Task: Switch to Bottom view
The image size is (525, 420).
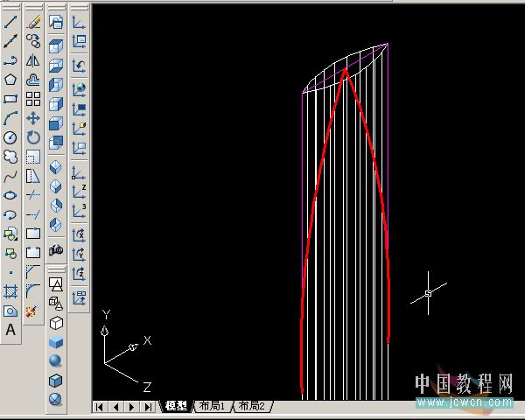Action: click(56, 66)
